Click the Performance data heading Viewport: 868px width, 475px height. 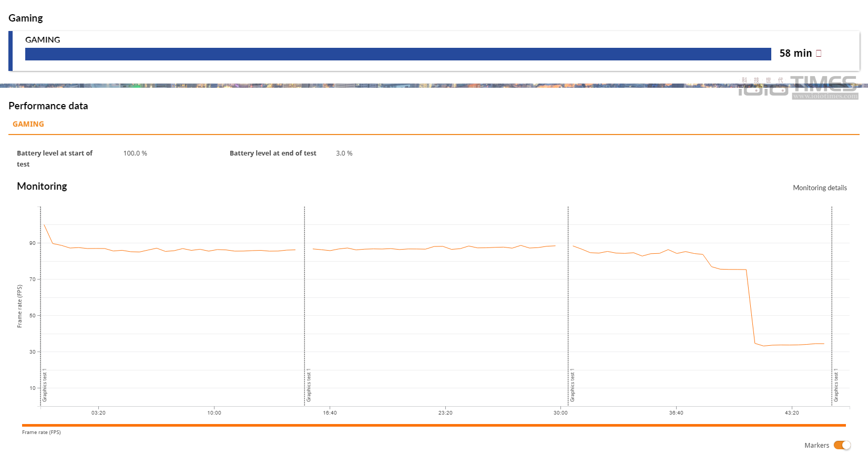pos(48,106)
